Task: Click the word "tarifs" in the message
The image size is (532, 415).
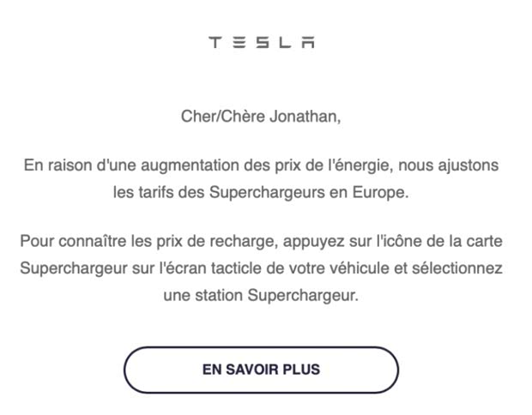Action: point(165,192)
